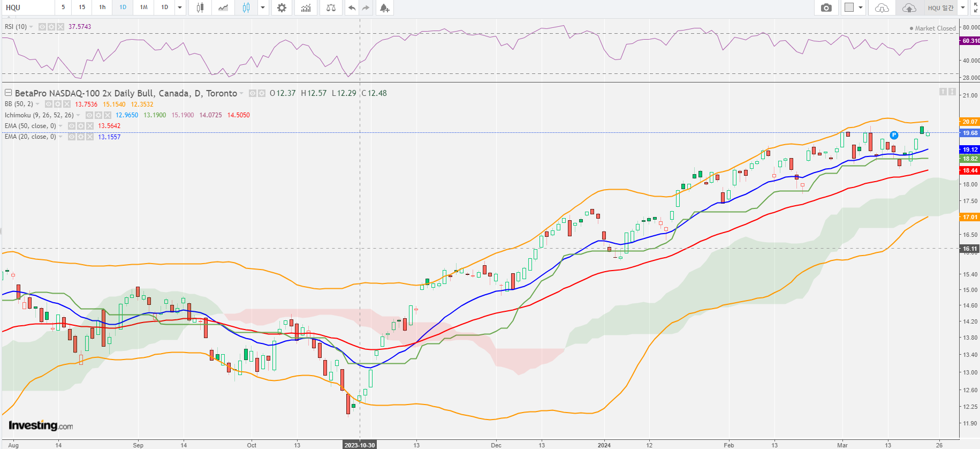980x449 pixels.
Task: Select the area chart style icon
Action: click(x=223, y=8)
